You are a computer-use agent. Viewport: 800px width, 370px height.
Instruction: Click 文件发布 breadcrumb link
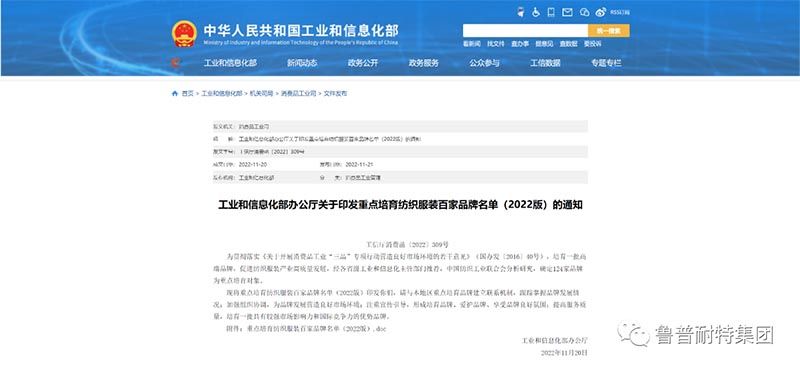(x=335, y=93)
